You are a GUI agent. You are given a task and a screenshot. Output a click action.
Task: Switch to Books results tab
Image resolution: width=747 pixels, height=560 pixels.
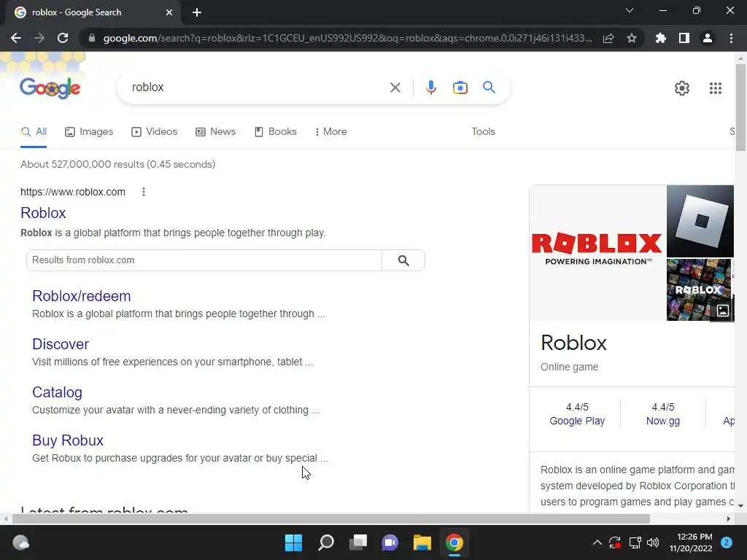click(x=275, y=132)
